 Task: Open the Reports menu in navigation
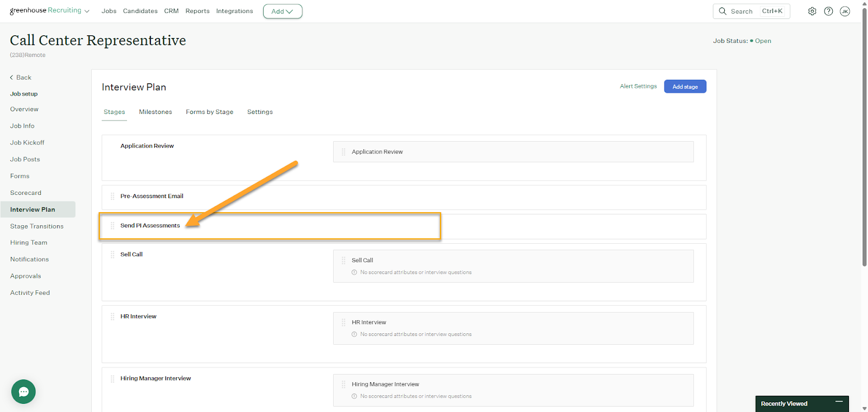pyautogui.click(x=197, y=11)
